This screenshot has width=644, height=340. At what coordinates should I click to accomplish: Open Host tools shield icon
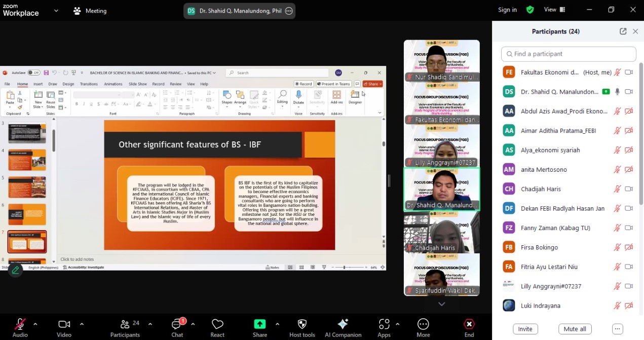[302, 325]
